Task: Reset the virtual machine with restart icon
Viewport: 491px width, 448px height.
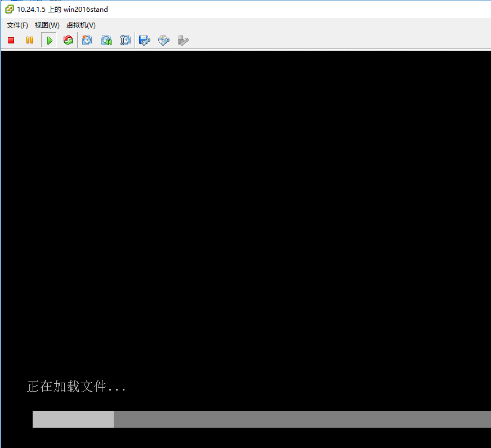Action: point(68,40)
